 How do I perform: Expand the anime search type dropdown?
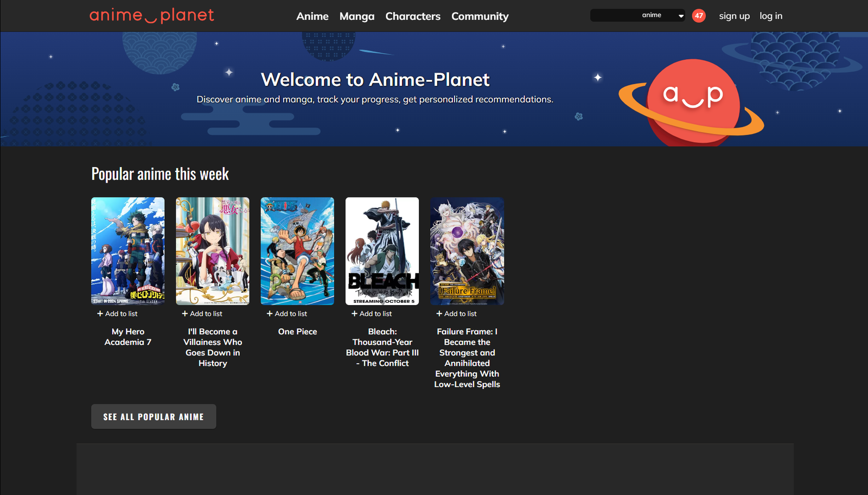[662, 15]
